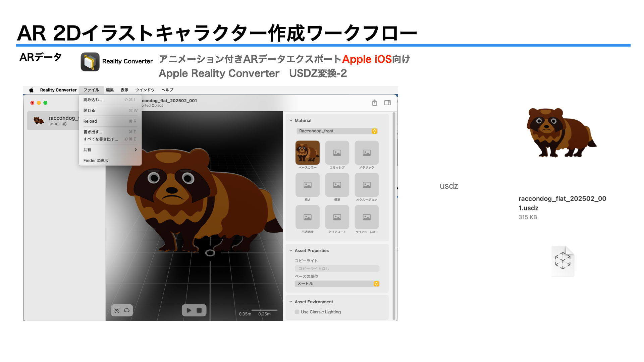Expand the 共有 submenu
The height and width of the screenshot is (362, 644).
pyautogui.click(x=110, y=150)
